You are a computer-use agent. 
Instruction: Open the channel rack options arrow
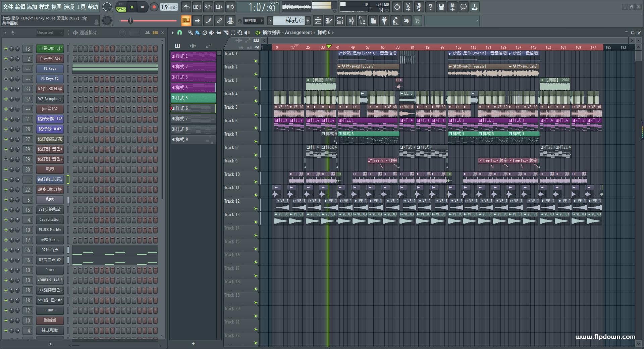pyautogui.click(x=5, y=33)
